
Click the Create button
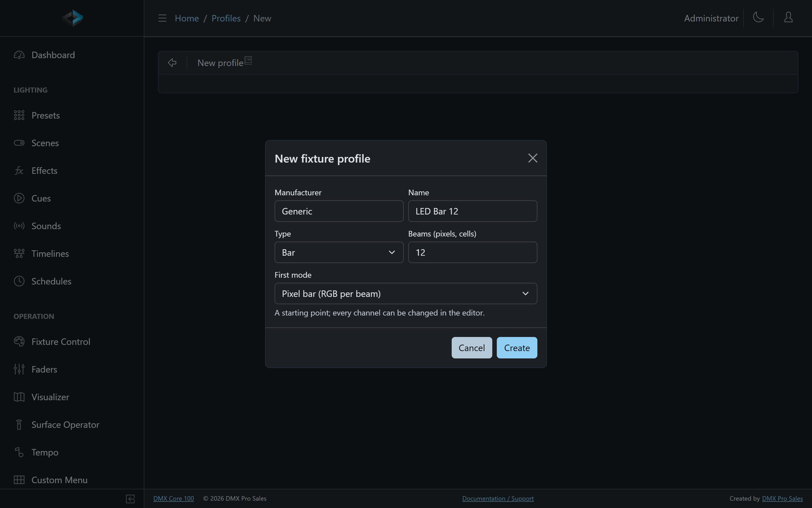click(x=517, y=348)
